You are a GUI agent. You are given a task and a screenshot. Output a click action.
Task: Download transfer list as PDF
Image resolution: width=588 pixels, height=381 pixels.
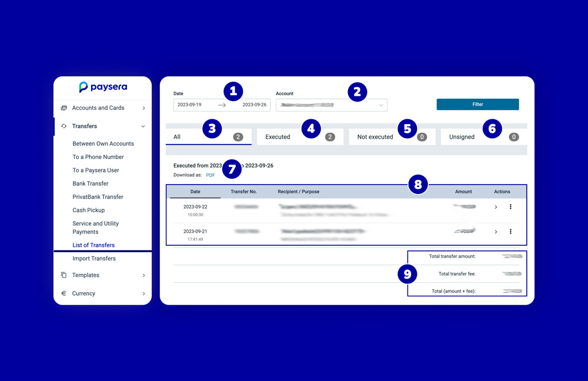[210, 175]
